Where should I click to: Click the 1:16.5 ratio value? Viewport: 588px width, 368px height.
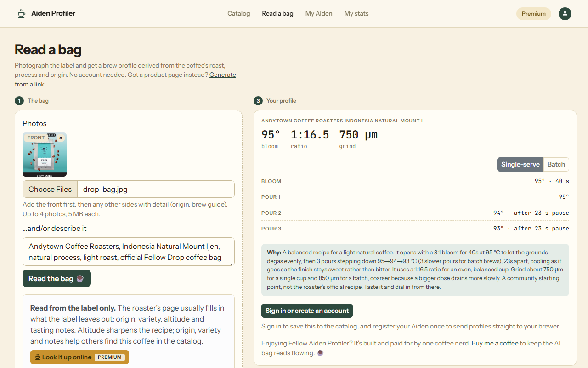point(310,135)
